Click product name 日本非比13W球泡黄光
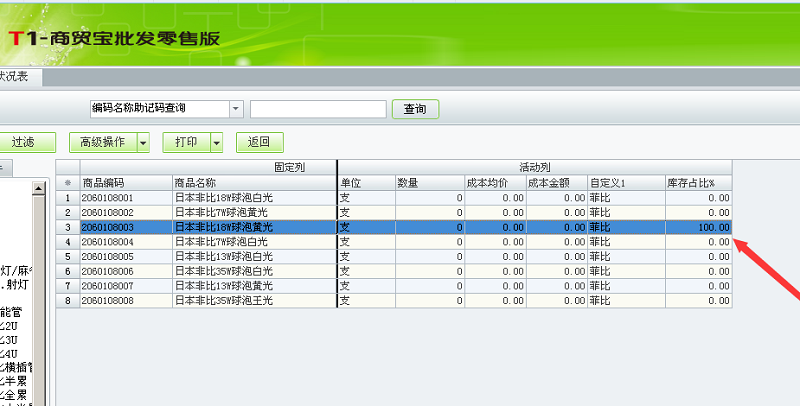This screenshot has height=406, width=800. point(224,286)
